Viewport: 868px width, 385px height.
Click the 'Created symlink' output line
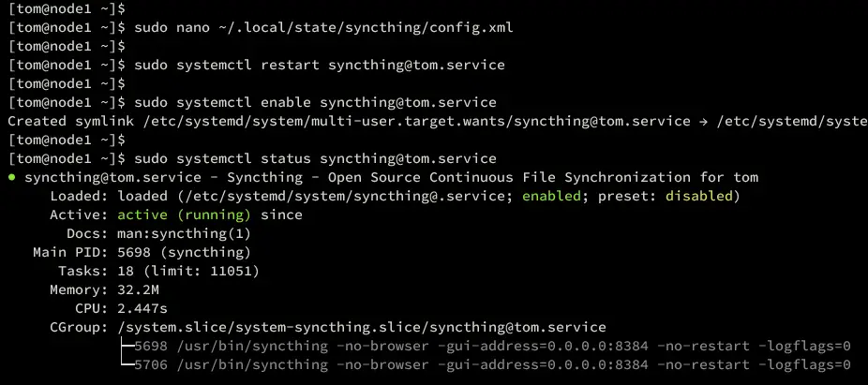[x=438, y=121]
